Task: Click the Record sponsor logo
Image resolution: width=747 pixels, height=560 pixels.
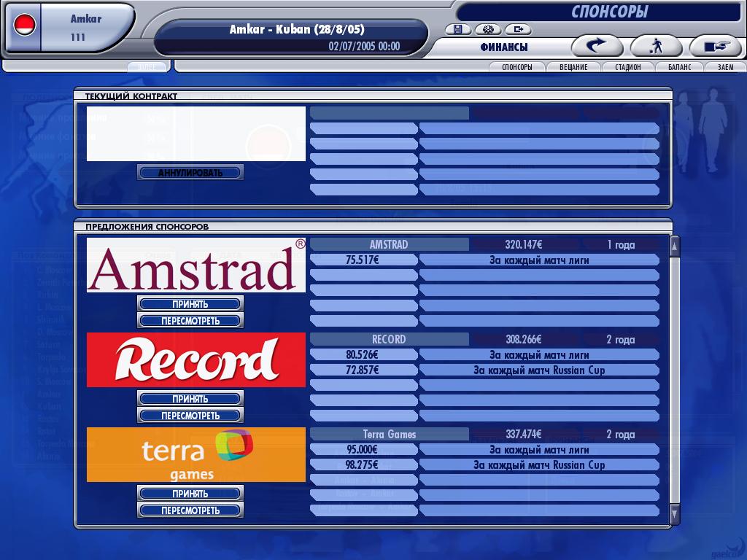Action: point(196,360)
